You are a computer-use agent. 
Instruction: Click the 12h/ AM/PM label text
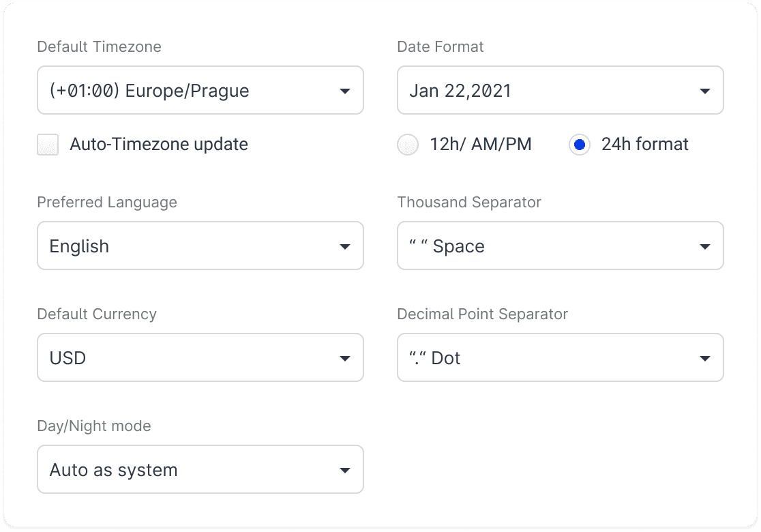click(481, 145)
